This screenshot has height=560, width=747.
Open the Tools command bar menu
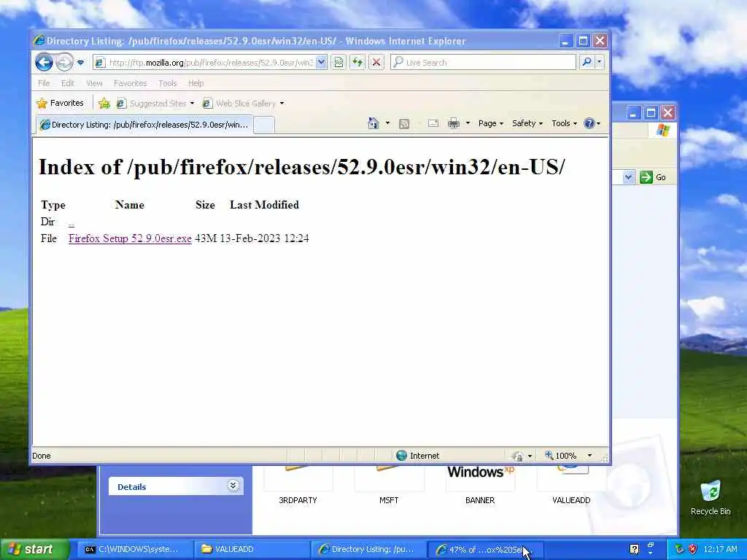point(564,123)
